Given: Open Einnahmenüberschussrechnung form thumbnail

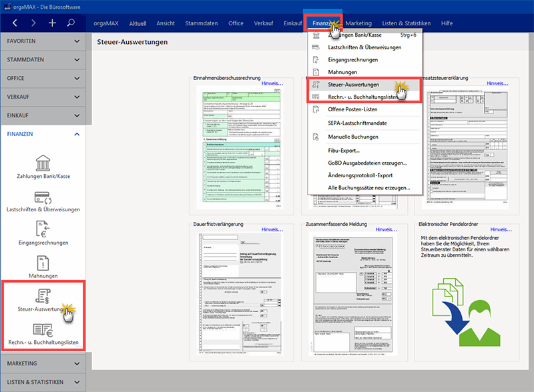Looking at the screenshot, I should point(240,147).
